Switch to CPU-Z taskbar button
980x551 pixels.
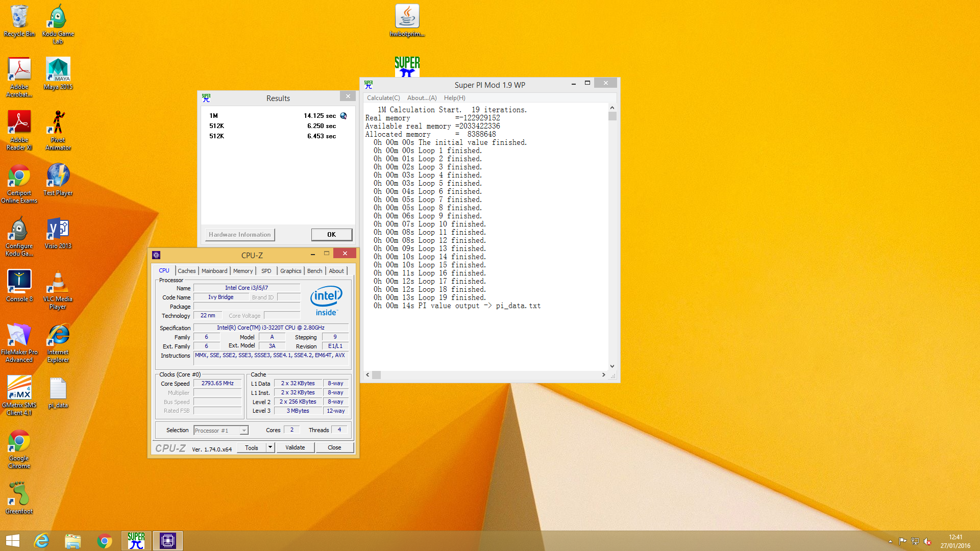168,541
